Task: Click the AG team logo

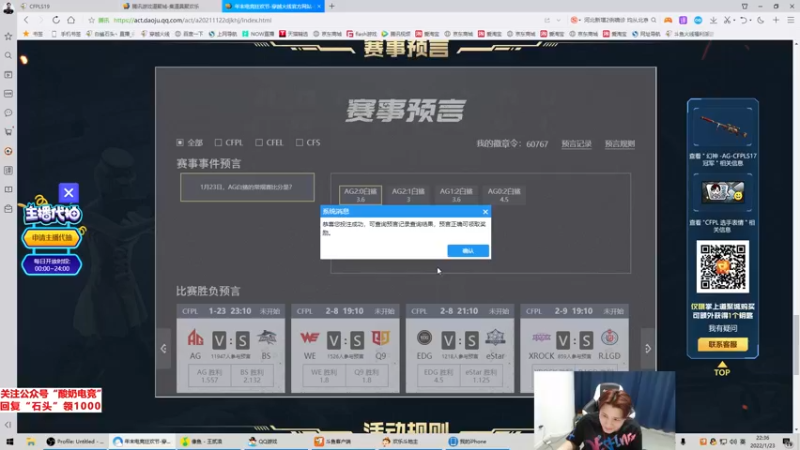Action: pos(195,338)
